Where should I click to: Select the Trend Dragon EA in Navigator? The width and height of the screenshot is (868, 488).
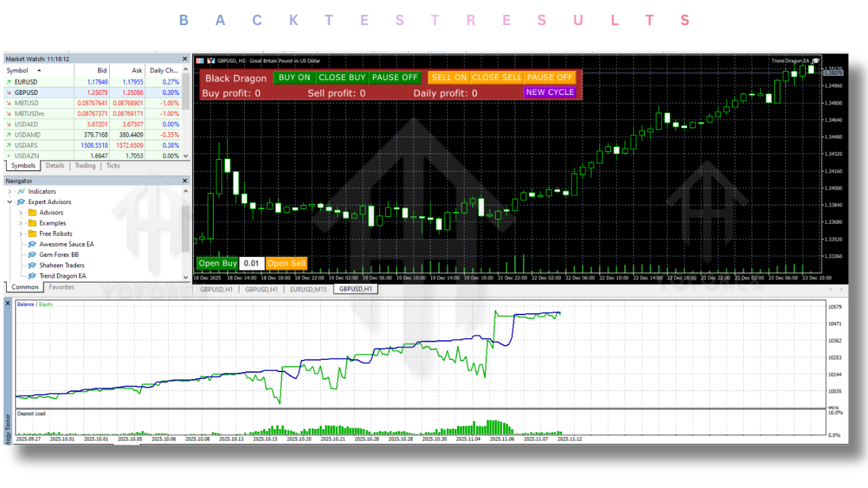tap(33, 276)
